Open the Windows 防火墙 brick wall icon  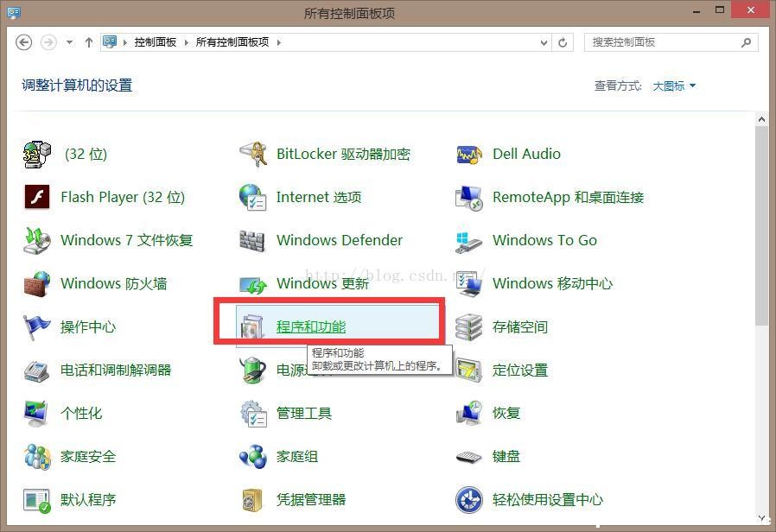37,284
